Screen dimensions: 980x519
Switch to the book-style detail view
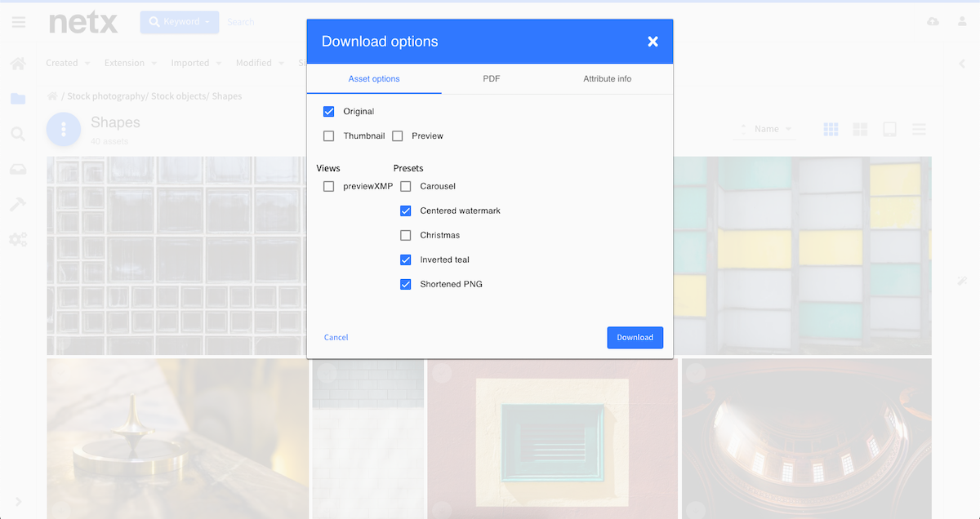(x=890, y=129)
